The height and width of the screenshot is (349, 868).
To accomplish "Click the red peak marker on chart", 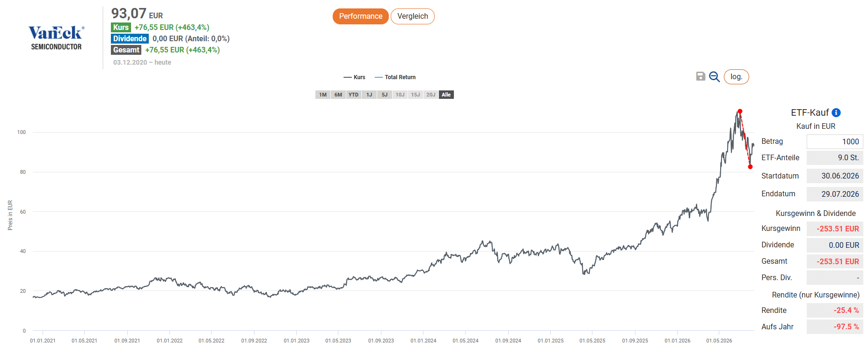I will pos(740,111).
